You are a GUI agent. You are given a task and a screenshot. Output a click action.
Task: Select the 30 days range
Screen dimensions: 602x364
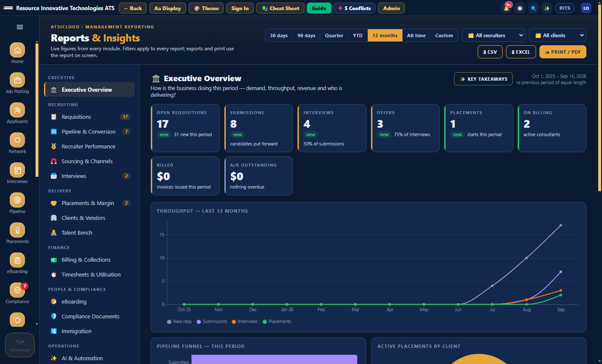point(279,36)
